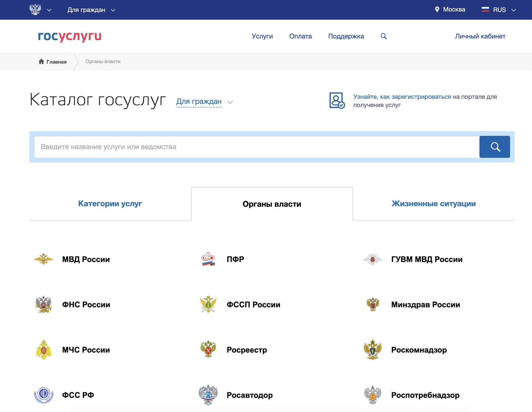
Task: Open ФНС России agency link
Action: [x=86, y=305]
